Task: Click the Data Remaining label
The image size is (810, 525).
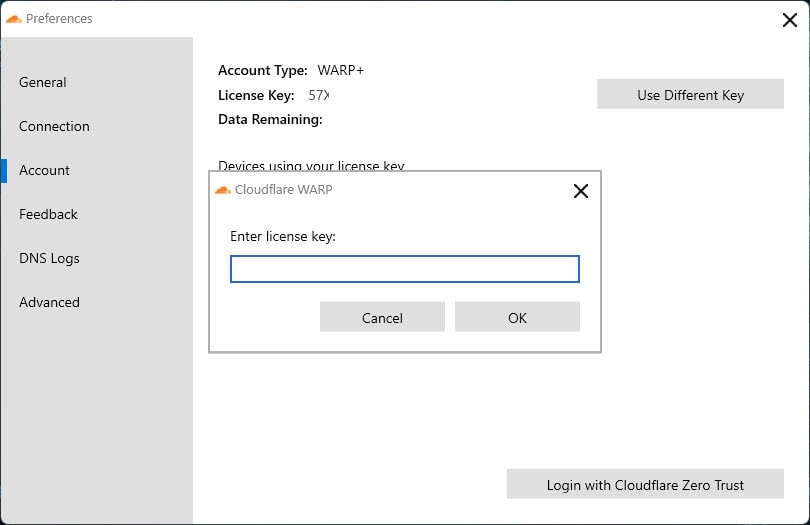Action: tap(270, 119)
